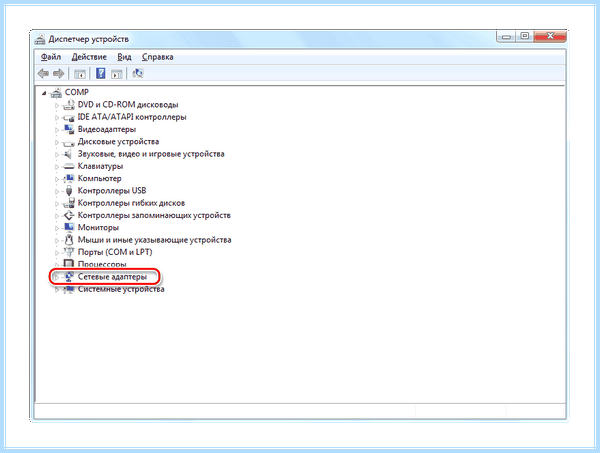600x453 pixels.
Task: Click the Компьютер category icon
Action: 69,178
